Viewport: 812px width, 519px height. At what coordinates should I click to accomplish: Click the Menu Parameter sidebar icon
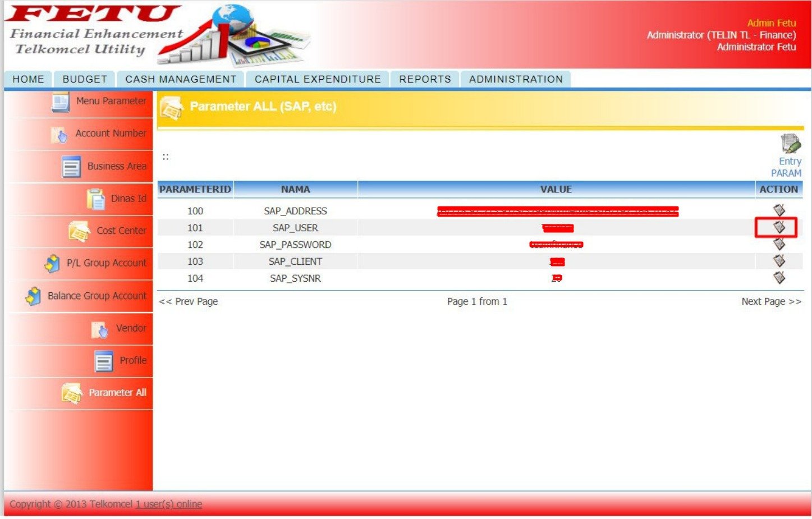click(61, 102)
